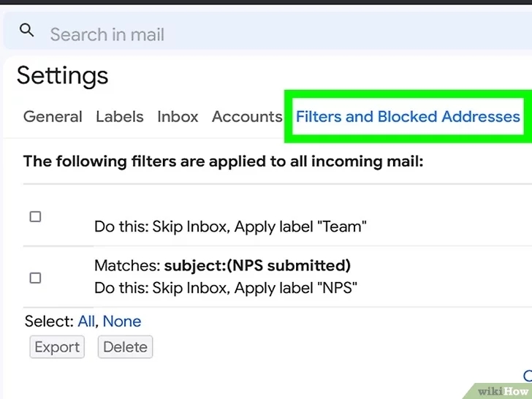The height and width of the screenshot is (399, 532).
Task: Open the General settings tab
Action: click(53, 117)
